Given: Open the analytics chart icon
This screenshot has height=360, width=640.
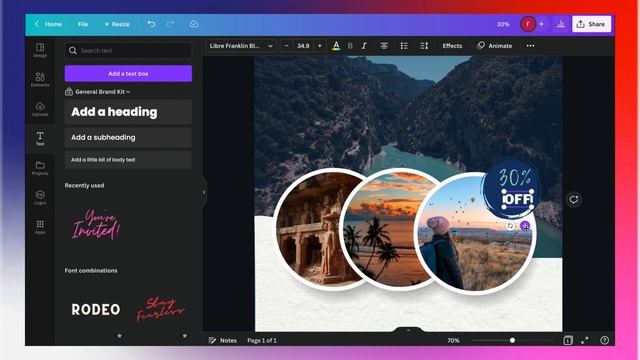Looking at the screenshot, I should pos(561,24).
